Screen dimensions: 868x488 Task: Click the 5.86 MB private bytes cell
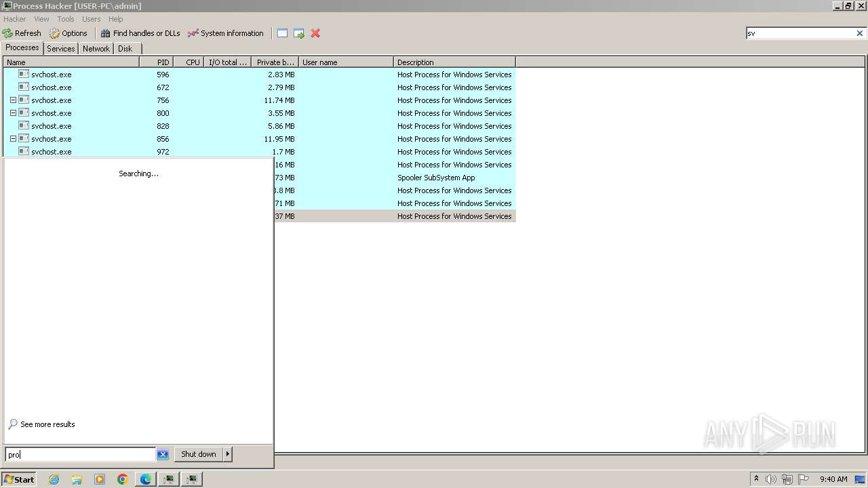(281, 126)
